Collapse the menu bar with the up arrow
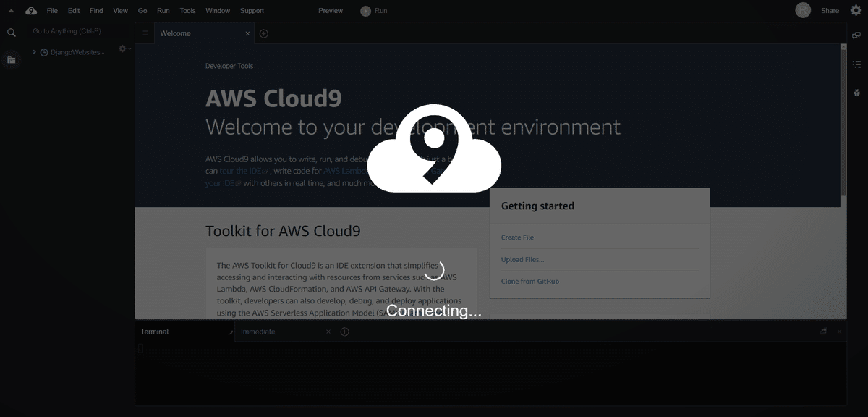 (11, 11)
